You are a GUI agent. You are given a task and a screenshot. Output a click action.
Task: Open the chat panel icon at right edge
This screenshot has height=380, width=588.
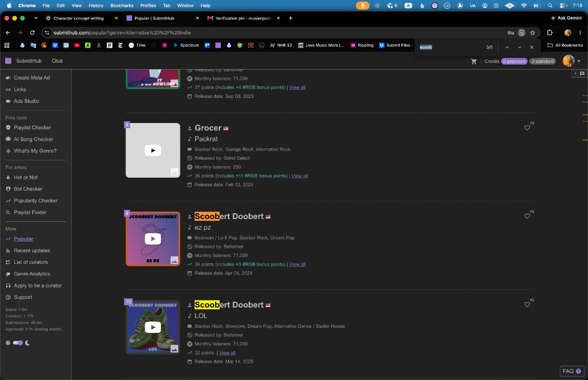582,74
